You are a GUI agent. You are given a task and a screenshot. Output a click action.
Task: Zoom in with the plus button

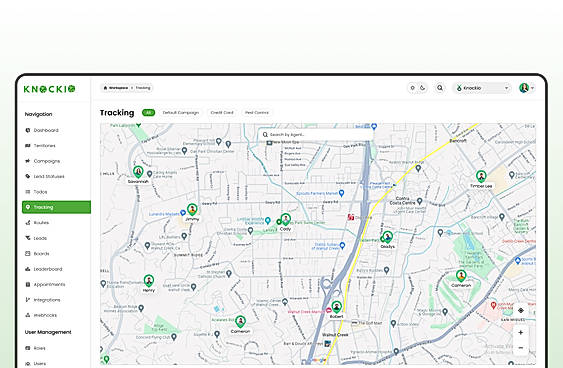coord(521,332)
